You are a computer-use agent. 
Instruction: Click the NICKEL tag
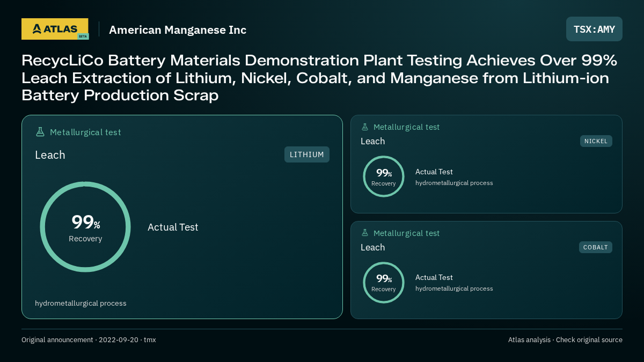[596, 141]
